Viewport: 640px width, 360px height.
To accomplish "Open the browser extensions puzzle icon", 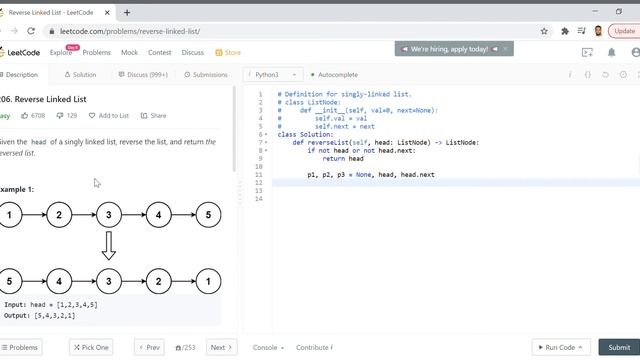I will pos(565,31).
